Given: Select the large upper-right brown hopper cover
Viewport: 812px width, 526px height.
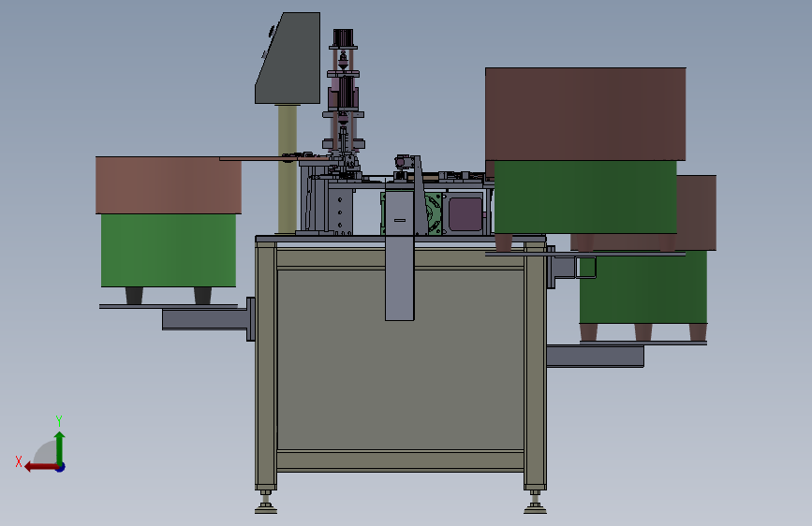Looking at the screenshot, I should [585, 114].
